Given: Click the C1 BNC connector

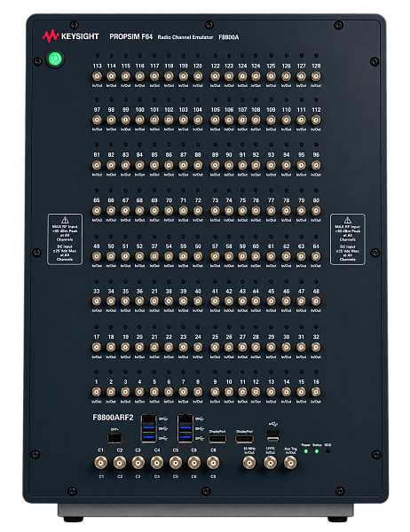Looking at the screenshot, I should (101, 463).
